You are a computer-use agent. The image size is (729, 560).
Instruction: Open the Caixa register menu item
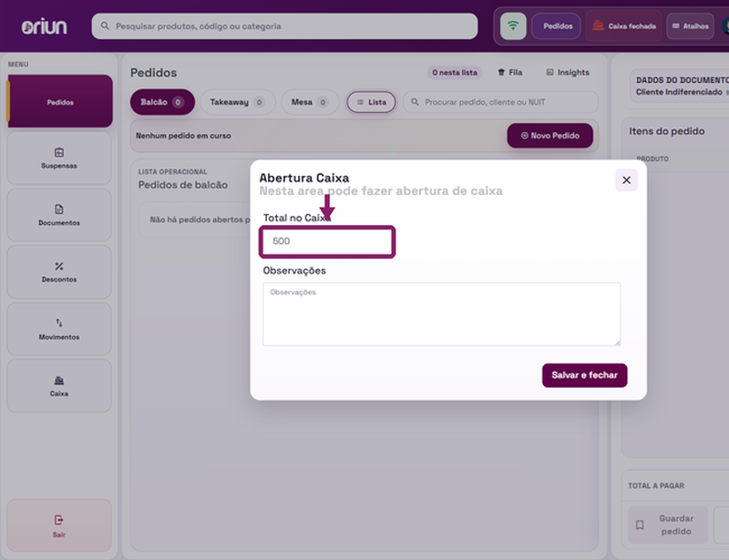tap(59, 386)
